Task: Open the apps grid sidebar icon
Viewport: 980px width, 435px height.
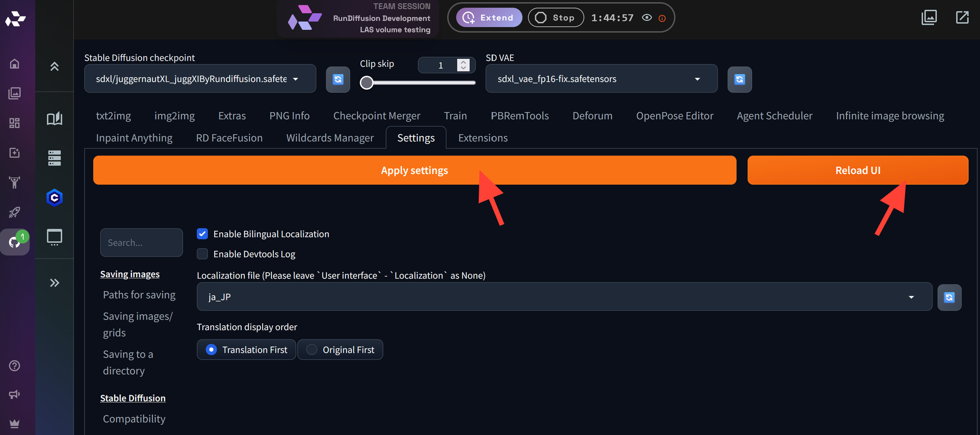Action: click(15, 123)
